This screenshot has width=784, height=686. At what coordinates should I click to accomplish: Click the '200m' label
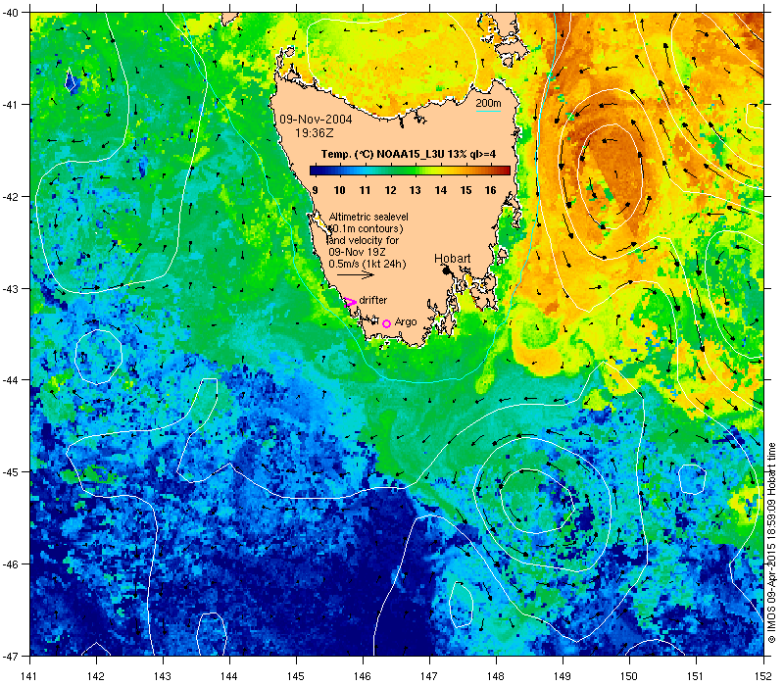(x=488, y=104)
